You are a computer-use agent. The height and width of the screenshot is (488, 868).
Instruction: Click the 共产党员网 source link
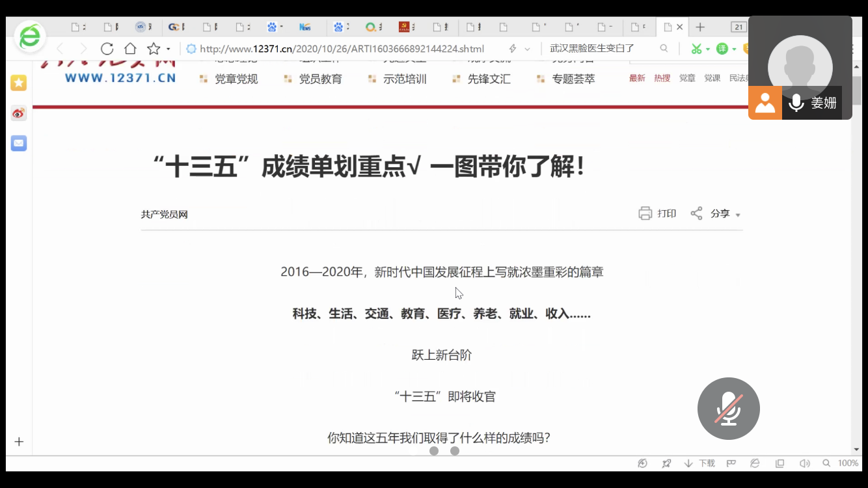[164, 214]
